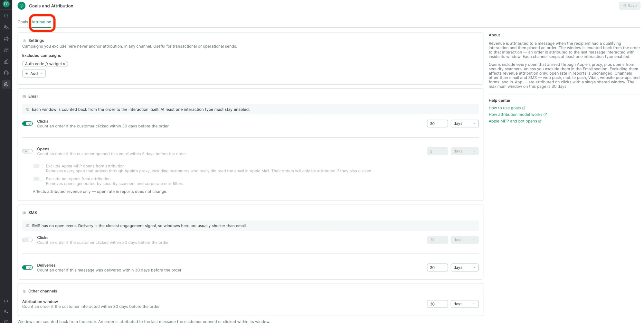644x323 pixels.
Task: Open the 'How to use goals' help link
Action: [x=505, y=108]
